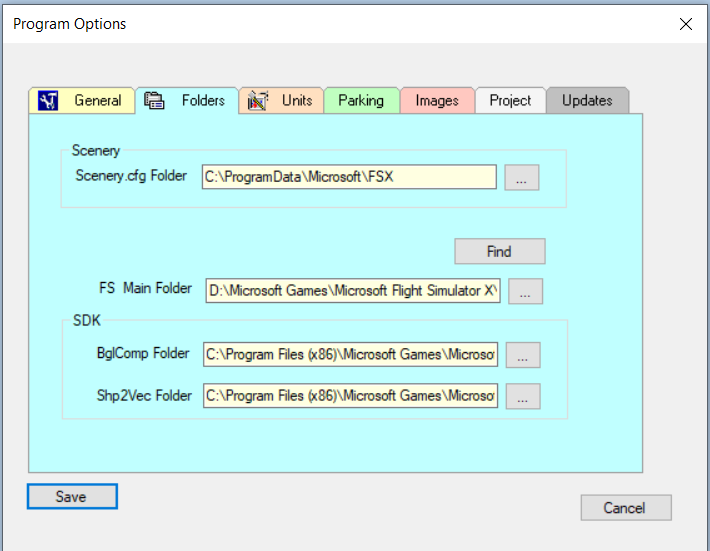Click the General tab icon

(x=48, y=101)
